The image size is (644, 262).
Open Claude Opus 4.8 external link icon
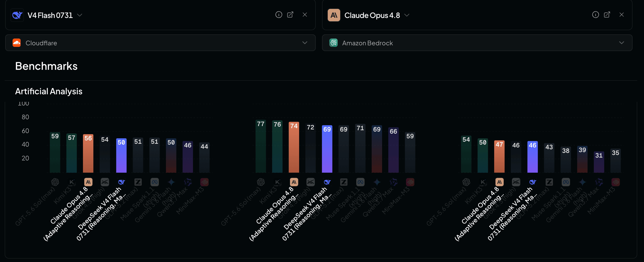tap(607, 15)
